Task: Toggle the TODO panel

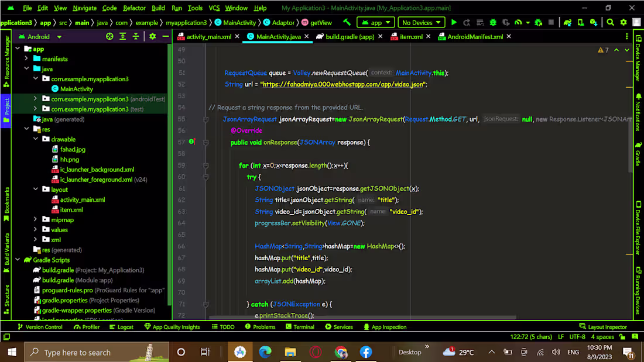Action: point(222,327)
